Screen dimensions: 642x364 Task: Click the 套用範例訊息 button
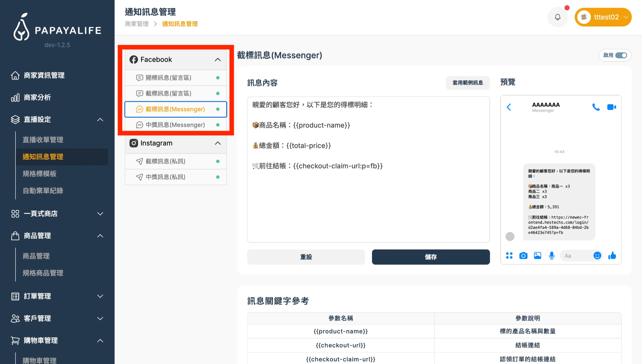(468, 83)
